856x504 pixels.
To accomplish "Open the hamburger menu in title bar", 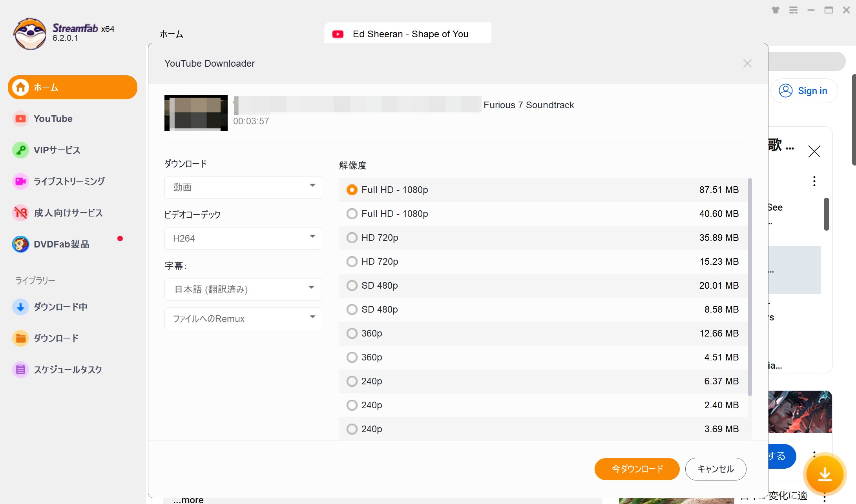I will tap(793, 10).
